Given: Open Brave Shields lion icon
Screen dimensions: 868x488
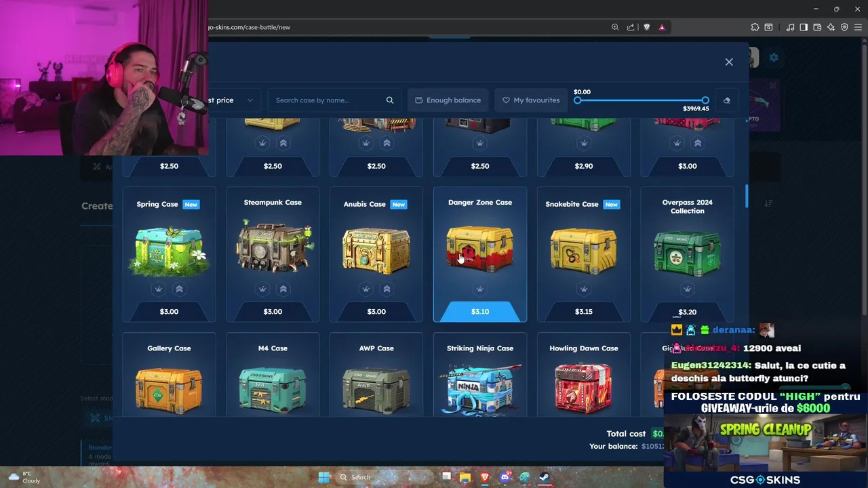Looking at the screenshot, I should (x=646, y=27).
